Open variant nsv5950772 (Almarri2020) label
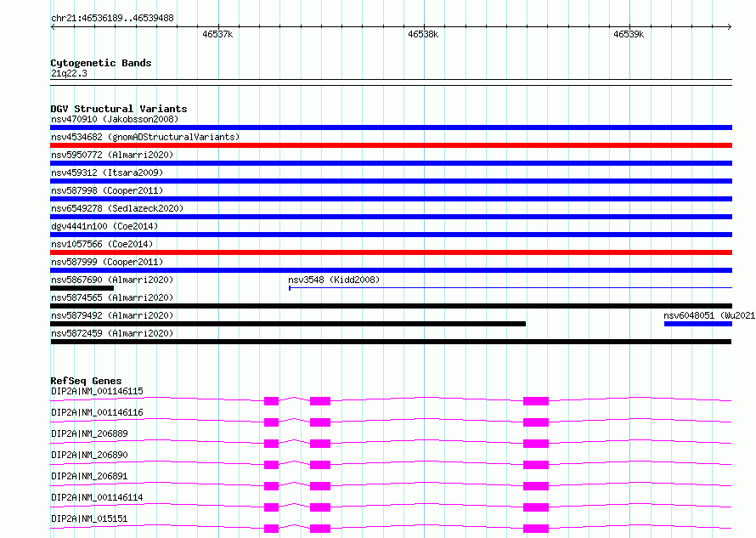Image resolution: width=756 pixels, height=538 pixels. coord(112,155)
